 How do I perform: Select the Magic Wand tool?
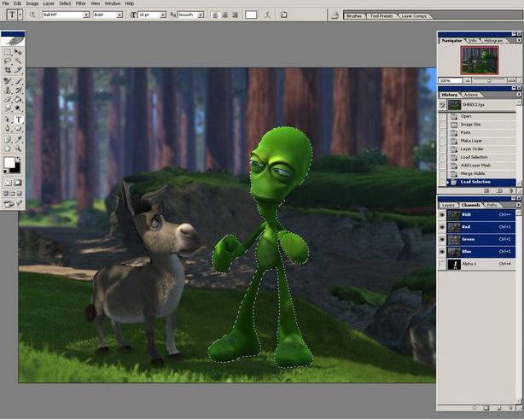pos(18,61)
